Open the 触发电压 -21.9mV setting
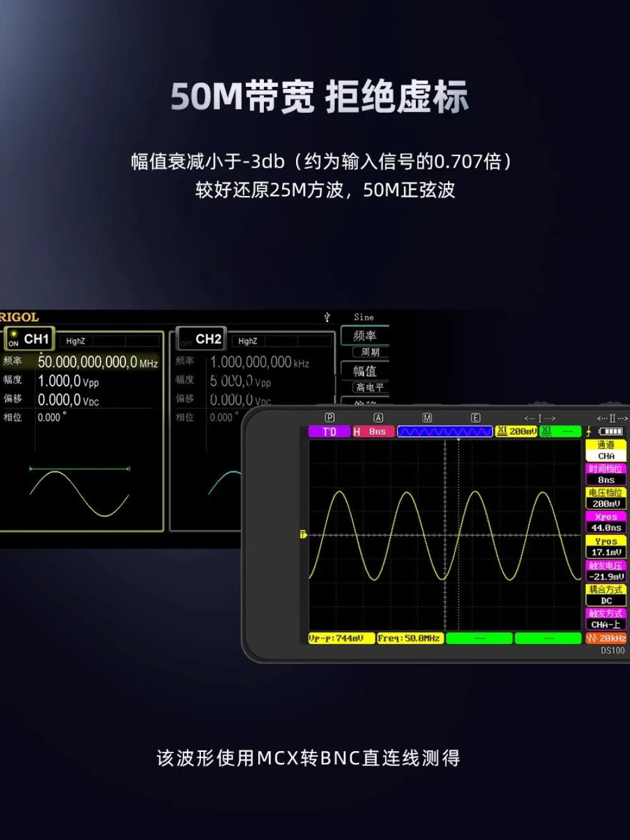630x840 pixels. point(605,571)
